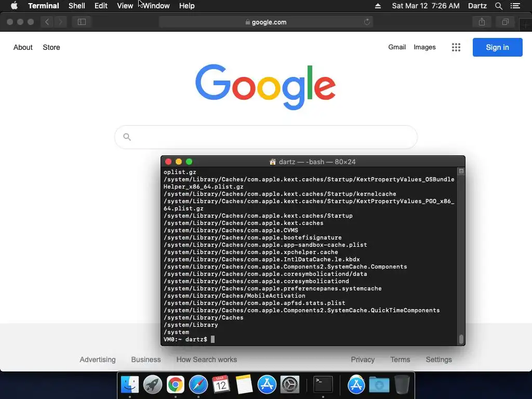Screen dimensions: 532x399
Task: Open the Business footer link
Action: click(146, 360)
